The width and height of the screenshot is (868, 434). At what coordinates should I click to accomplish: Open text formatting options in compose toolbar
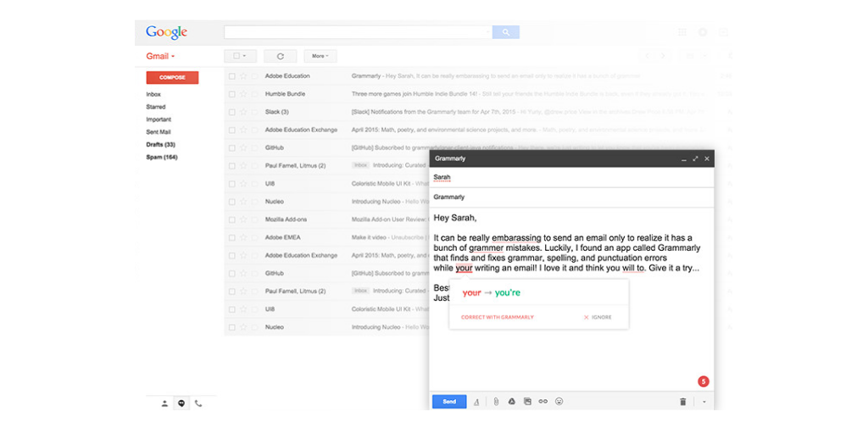[x=476, y=402]
